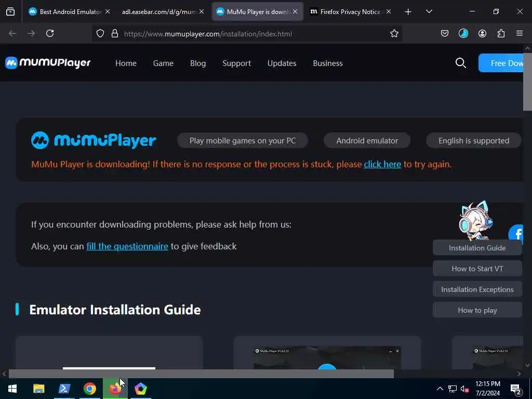
Task: Jump to Installation Exceptions section
Action: [x=477, y=289]
